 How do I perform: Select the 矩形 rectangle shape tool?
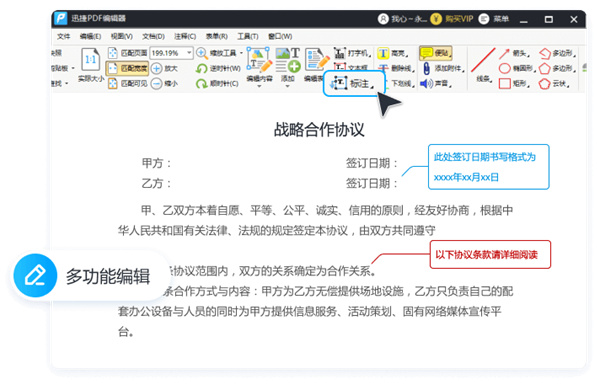pos(505,83)
